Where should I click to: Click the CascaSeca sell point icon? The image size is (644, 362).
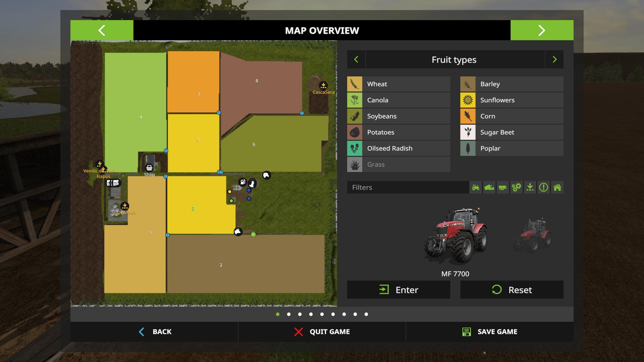323,85
